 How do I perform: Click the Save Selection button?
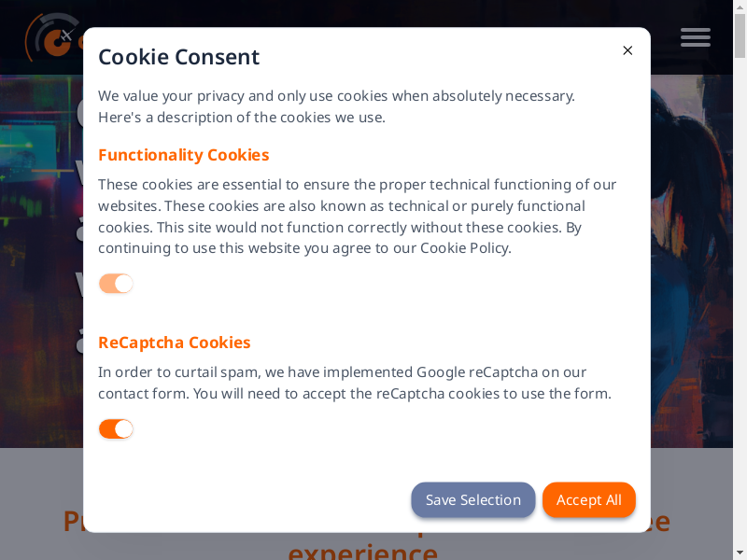click(472, 500)
